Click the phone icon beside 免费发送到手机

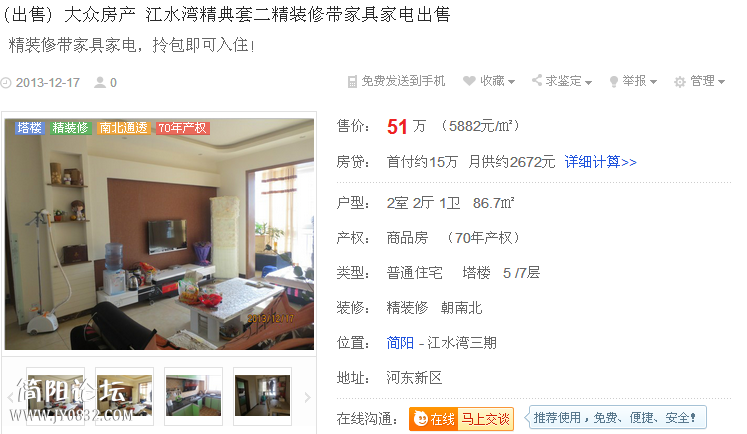[x=352, y=81]
